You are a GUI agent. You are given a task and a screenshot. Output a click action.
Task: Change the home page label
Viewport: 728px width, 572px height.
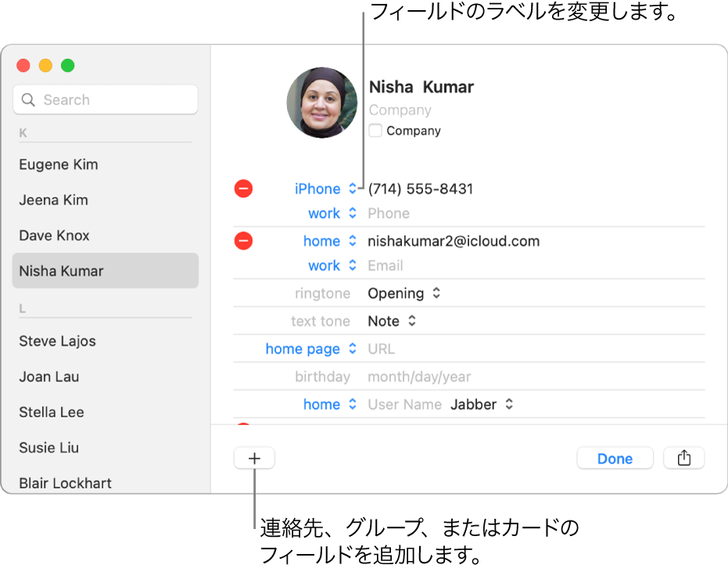tap(311, 349)
